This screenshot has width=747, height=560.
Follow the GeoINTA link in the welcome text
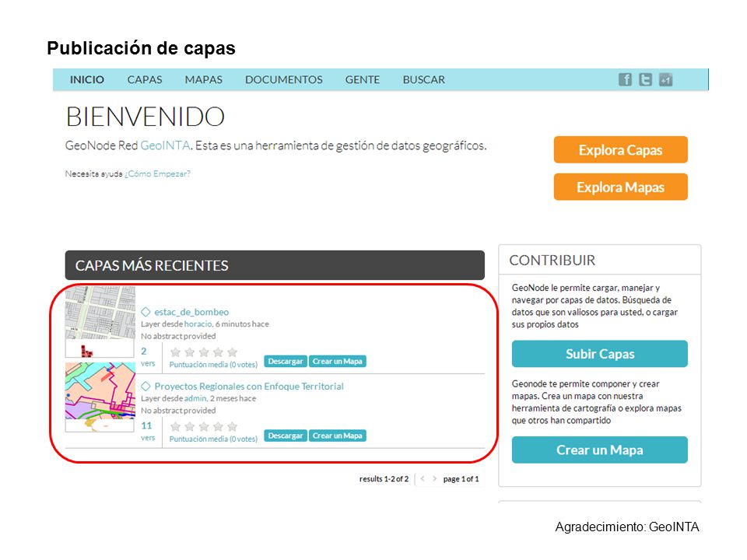pyautogui.click(x=165, y=145)
